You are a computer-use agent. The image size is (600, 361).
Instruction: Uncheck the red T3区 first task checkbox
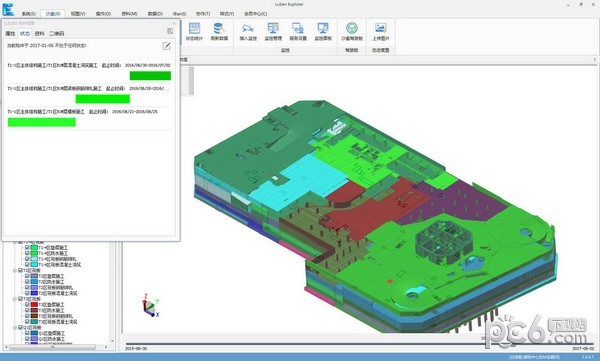(x=27, y=305)
